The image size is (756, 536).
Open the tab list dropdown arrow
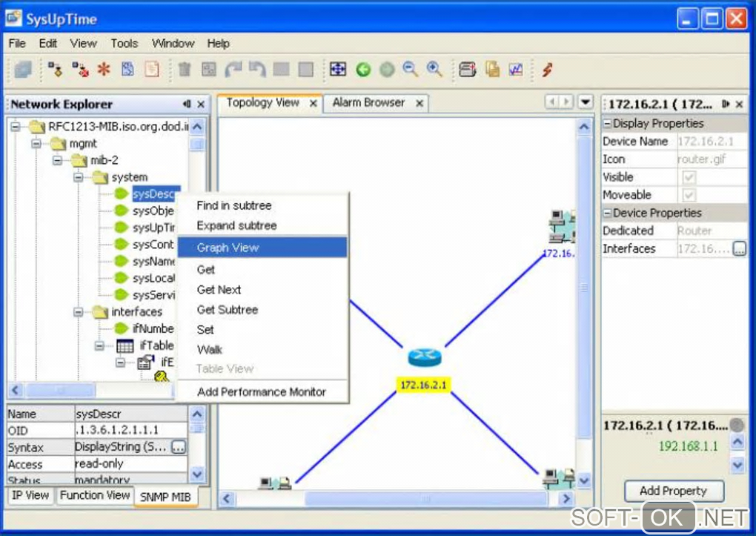(x=586, y=102)
